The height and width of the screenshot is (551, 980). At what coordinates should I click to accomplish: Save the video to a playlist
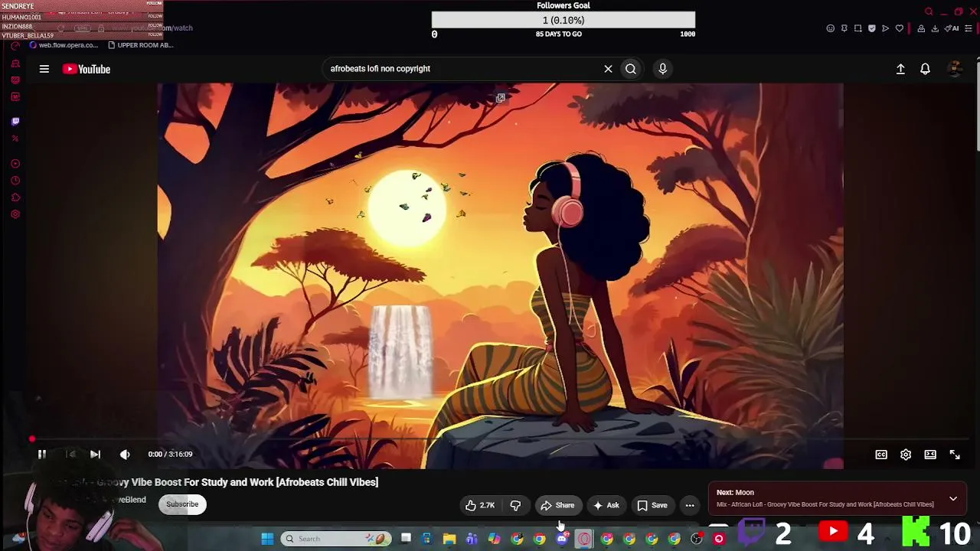click(x=652, y=505)
